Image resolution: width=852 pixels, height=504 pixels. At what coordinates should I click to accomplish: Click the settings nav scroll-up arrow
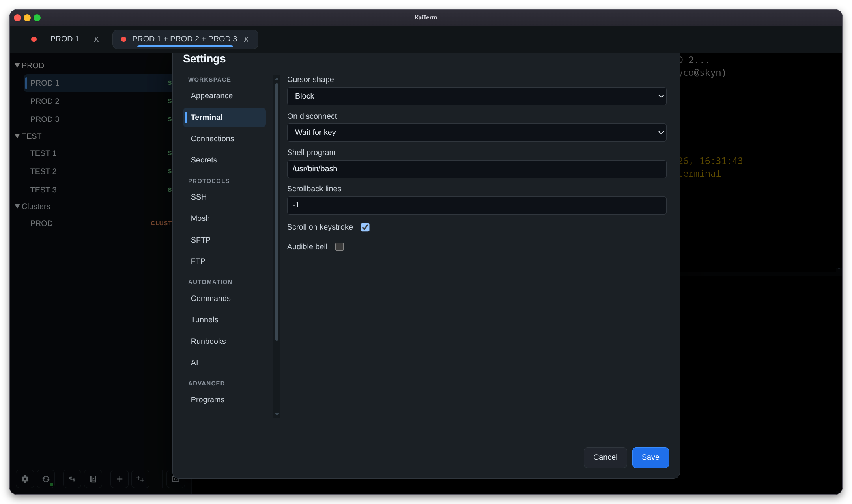tap(277, 79)
